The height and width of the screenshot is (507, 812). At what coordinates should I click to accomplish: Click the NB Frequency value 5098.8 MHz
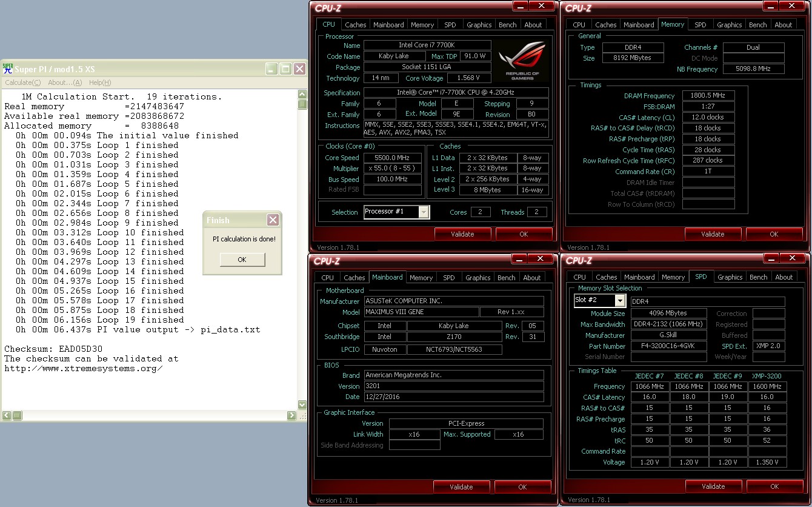click(x=754, y=69)
